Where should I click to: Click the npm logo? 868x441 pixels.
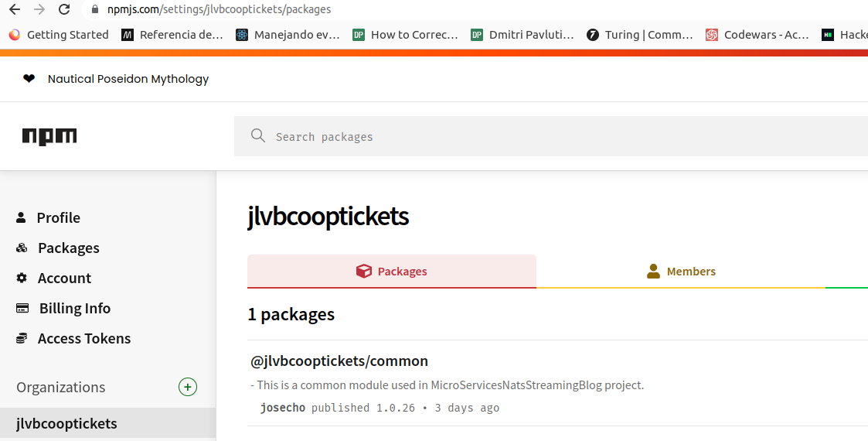point(49,136)
